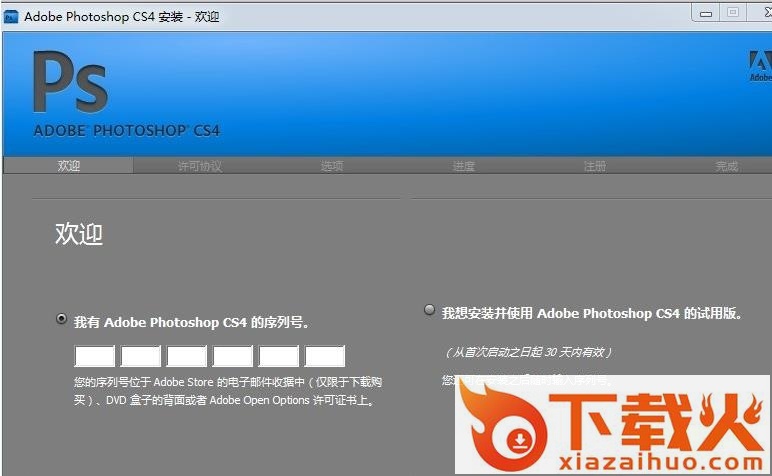Click the window title 'Adobe Photoshop CS4 安装 - 欢迎'

(x=122, y=17)
